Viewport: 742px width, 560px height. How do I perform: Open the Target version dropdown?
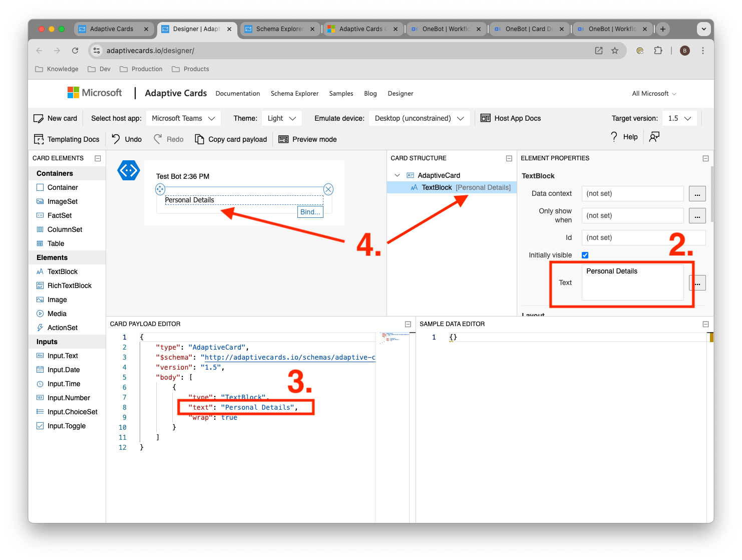coord(679,118)
